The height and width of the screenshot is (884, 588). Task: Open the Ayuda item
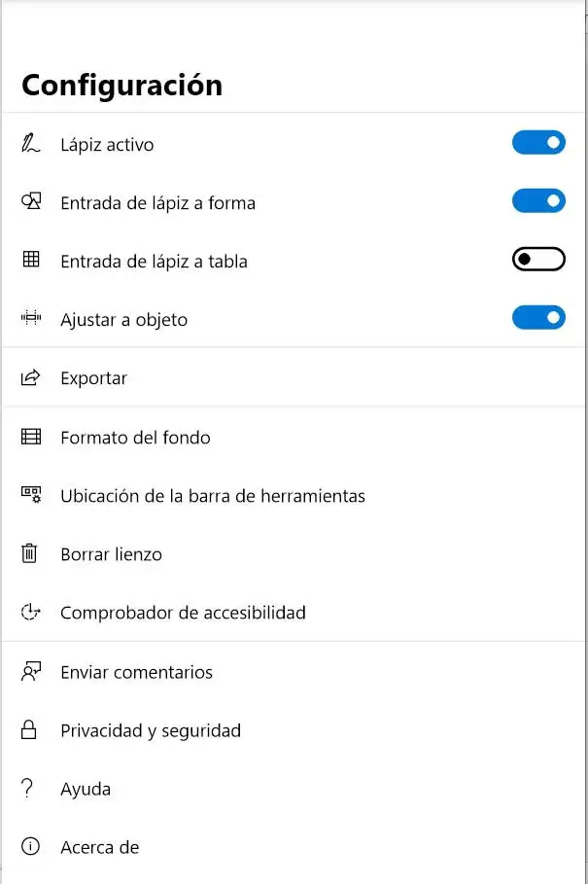tap(86, 789)
